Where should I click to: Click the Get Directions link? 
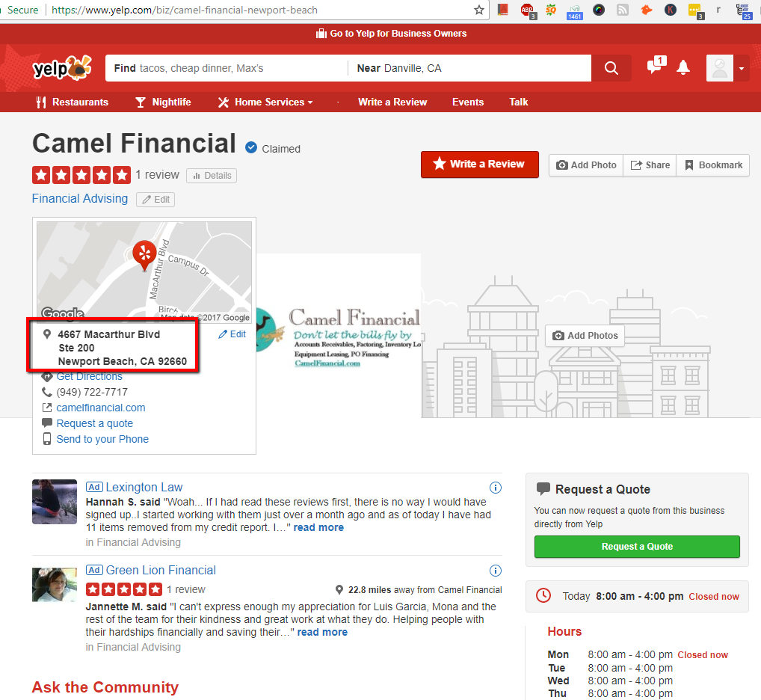tap(89, 376)
